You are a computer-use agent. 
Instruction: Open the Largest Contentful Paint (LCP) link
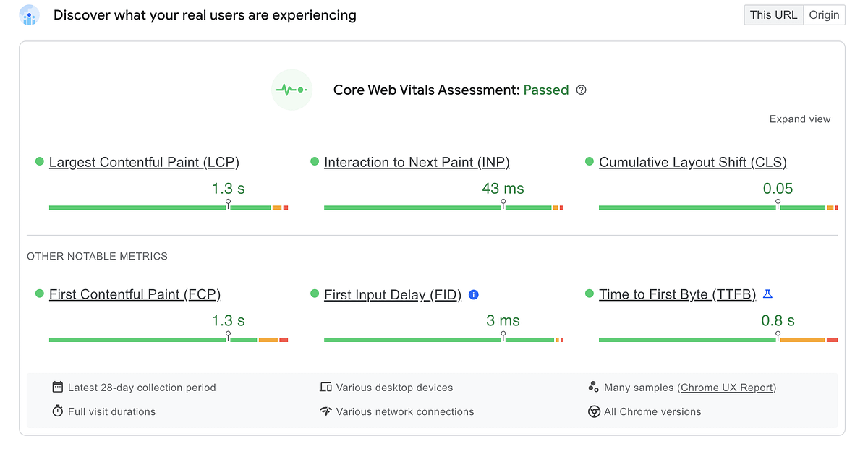click(x=144, y=162)
